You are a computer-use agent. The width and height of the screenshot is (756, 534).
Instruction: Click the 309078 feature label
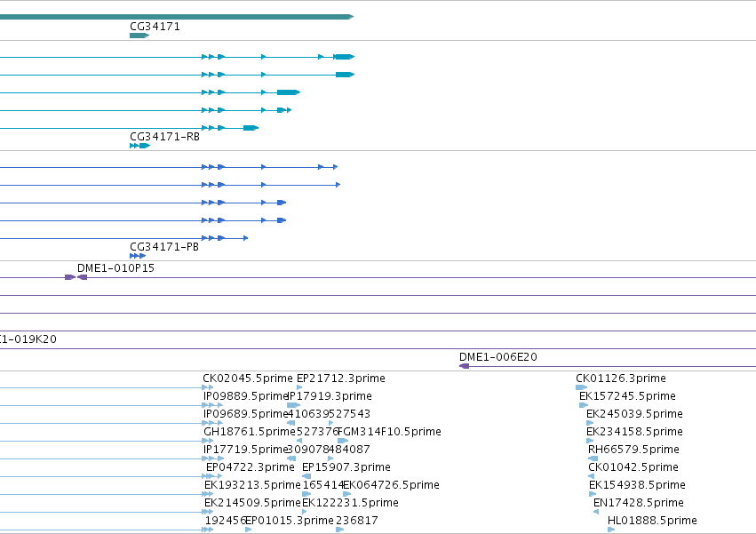(x=307, y=450)
